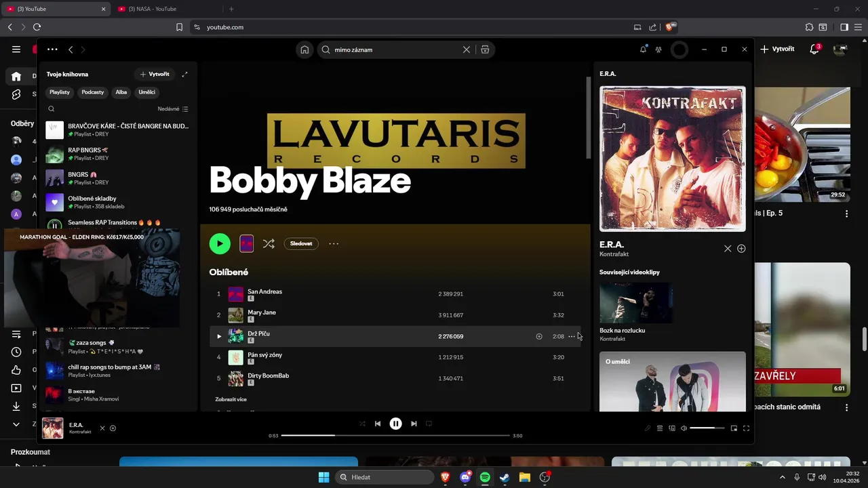
Task: Play Bobby Blaze with green play button
Action: tap(220, 244)
